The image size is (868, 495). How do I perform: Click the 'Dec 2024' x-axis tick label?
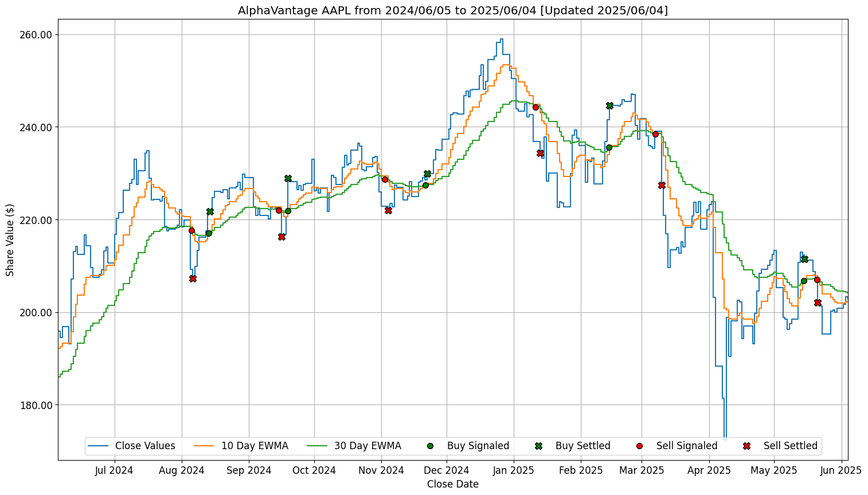coord(447,470)
